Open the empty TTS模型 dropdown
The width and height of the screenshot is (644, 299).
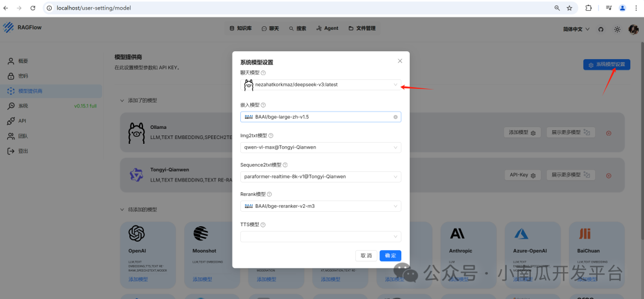click(321, 236)
